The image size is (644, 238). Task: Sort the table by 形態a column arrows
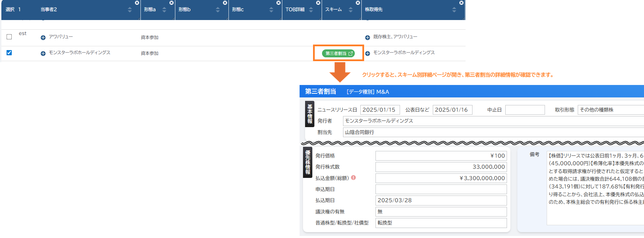tap(164, 10)
